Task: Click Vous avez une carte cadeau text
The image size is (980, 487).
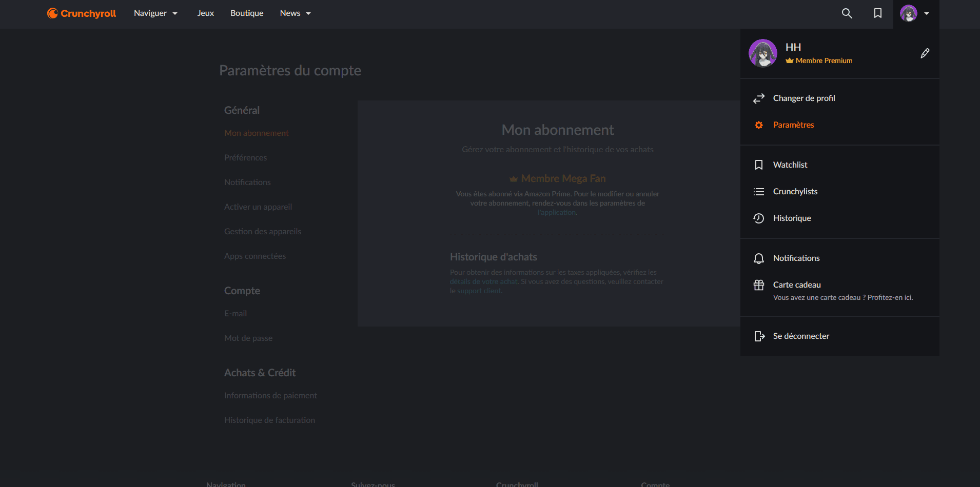Action: click(x=843, y=298)
